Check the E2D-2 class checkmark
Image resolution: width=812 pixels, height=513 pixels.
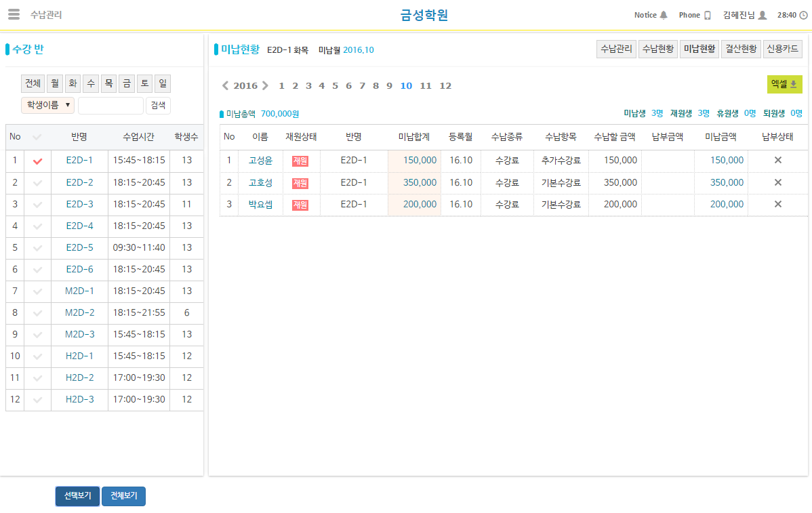[x=37, y=183]
